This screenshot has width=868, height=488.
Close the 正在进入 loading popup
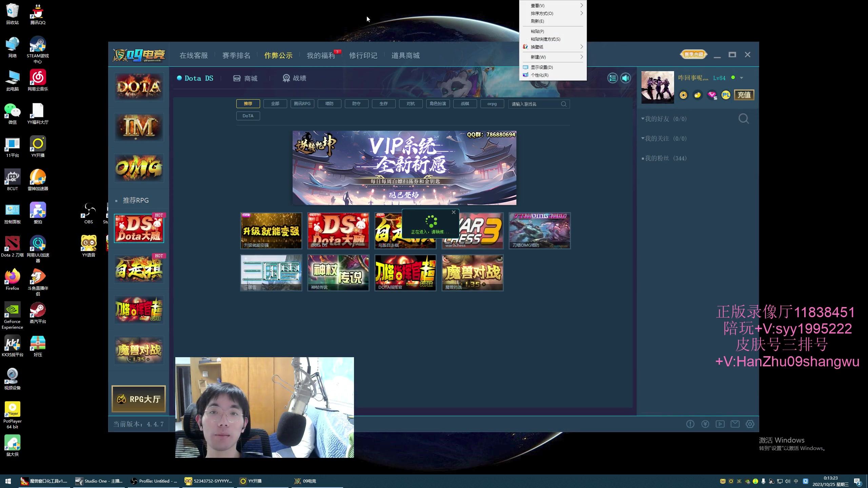(x=454, y=212)
